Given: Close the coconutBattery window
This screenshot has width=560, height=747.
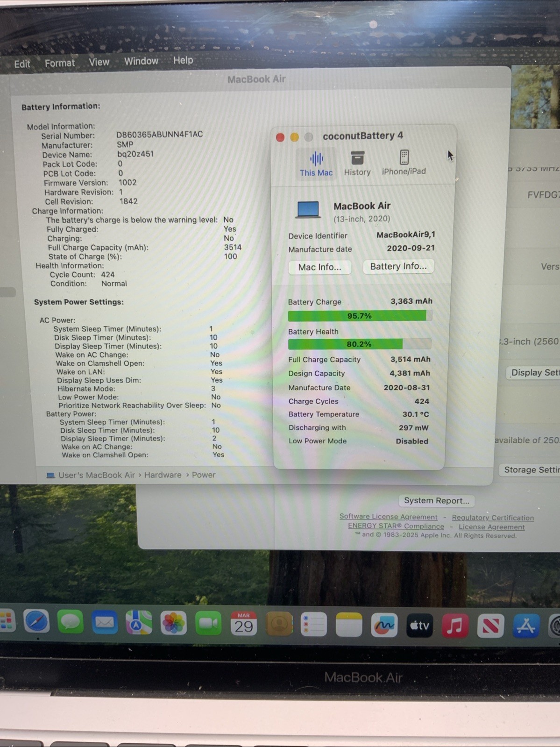Looking at the screenshot, I should point(280,137).
